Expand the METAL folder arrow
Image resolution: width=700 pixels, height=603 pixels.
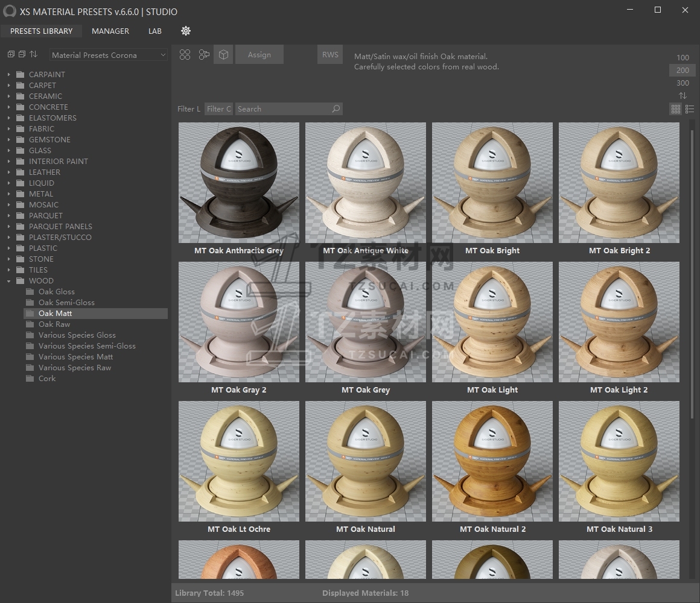pos(8,194)
